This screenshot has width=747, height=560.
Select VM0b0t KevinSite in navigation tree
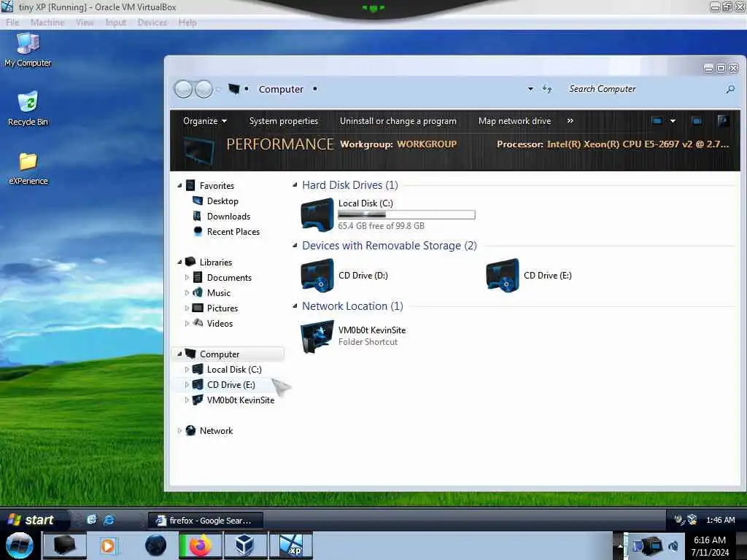click(241, 400)
